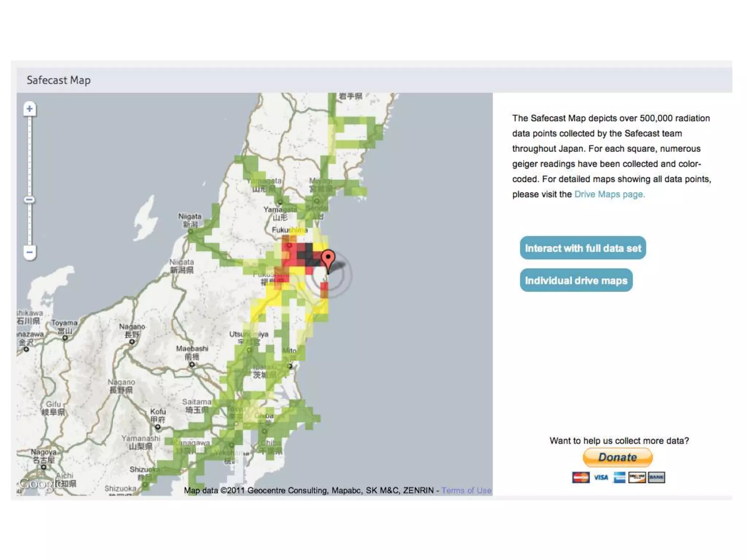Viewport: 747px width, 560px height.
Task: Click the Toyama city label on the map
Action: (65, 323)
